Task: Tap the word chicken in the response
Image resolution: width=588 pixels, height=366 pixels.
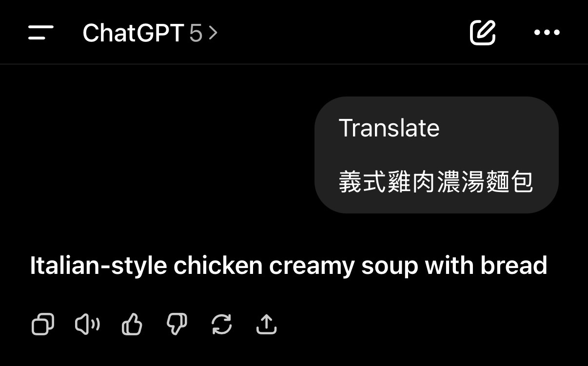Action: point(218,266)
